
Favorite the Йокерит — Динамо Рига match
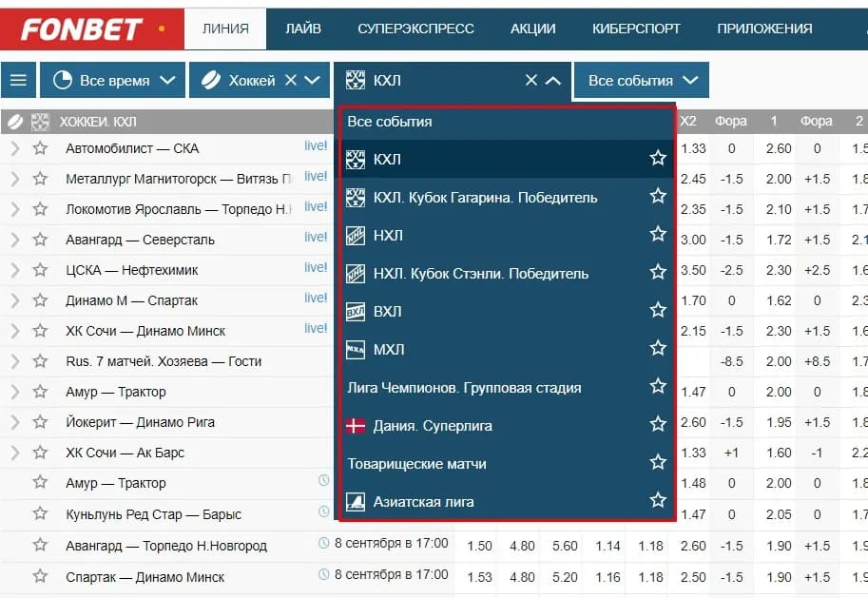(40, 422)
